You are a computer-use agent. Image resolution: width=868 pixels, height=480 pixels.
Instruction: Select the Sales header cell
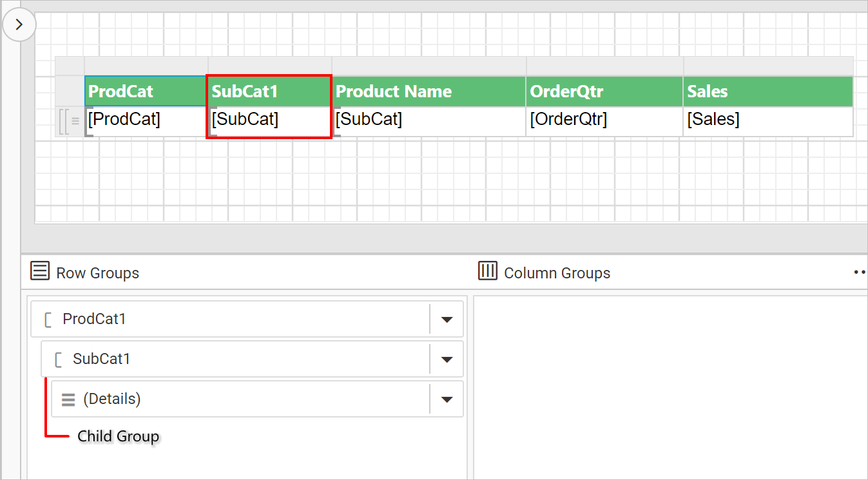click(x=768, y=91)
